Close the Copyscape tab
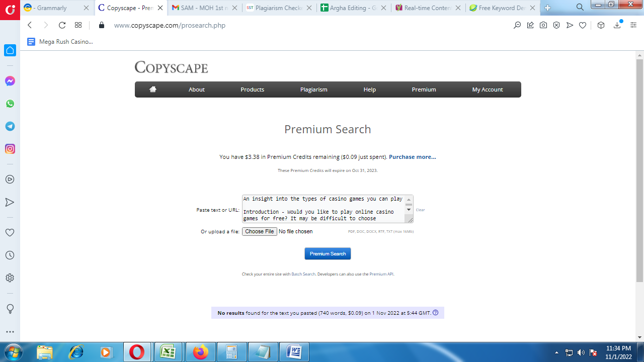Image resolution: width=644 pixels, height=362 pixels. coord(160,8)
